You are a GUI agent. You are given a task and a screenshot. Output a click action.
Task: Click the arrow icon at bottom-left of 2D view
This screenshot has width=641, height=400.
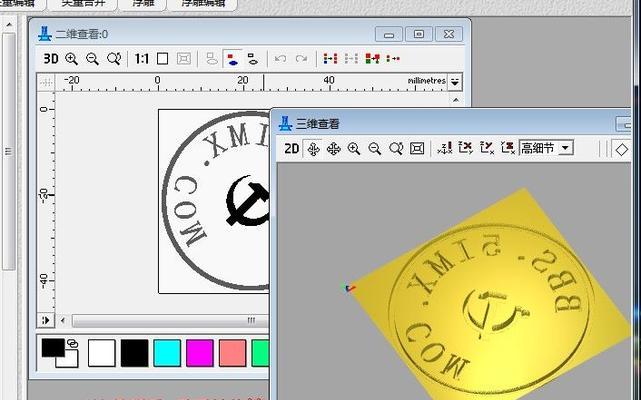(x=46, y=320)
